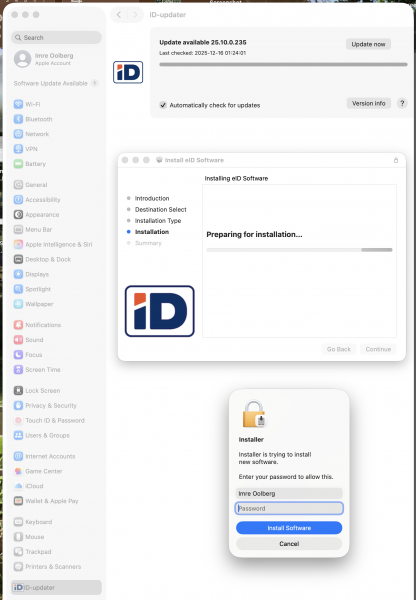This screenshot has width=416, height=600.
Task: Select Touch ID & Password icon
Action: pos(18,421)
